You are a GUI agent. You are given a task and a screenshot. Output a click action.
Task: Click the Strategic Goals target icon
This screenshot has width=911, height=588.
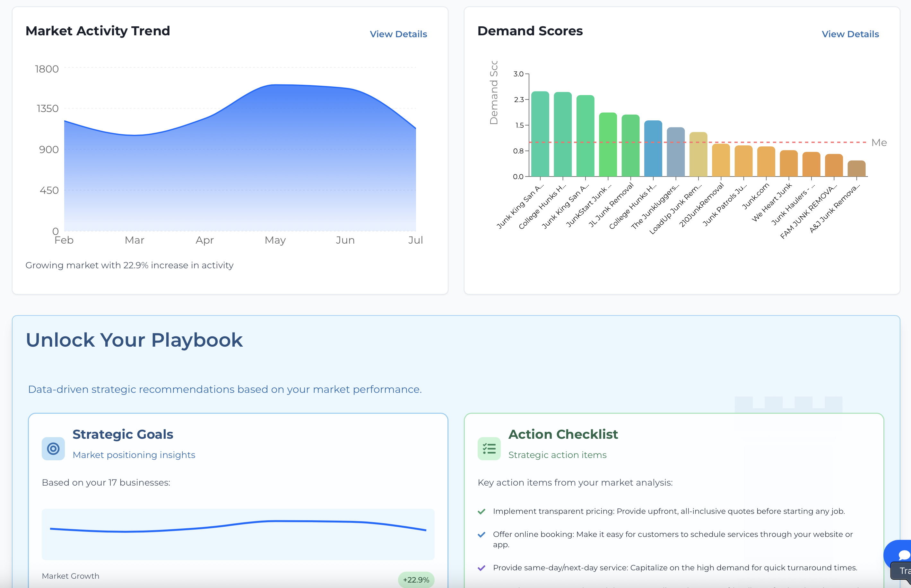tap(53, 449)
